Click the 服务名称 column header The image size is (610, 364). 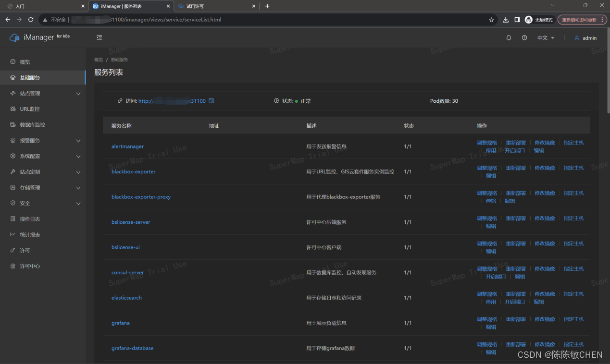tap(122, 126)
